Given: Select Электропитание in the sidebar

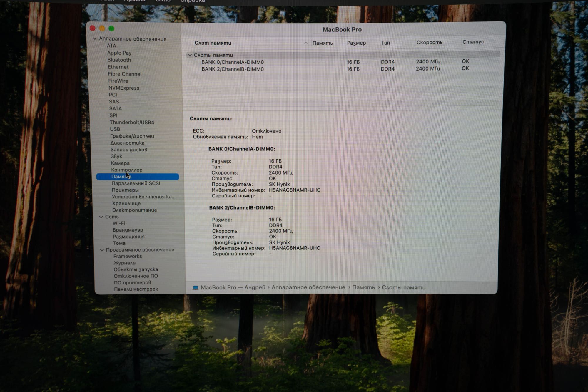Looking at the screenshot, I should 134,210.
